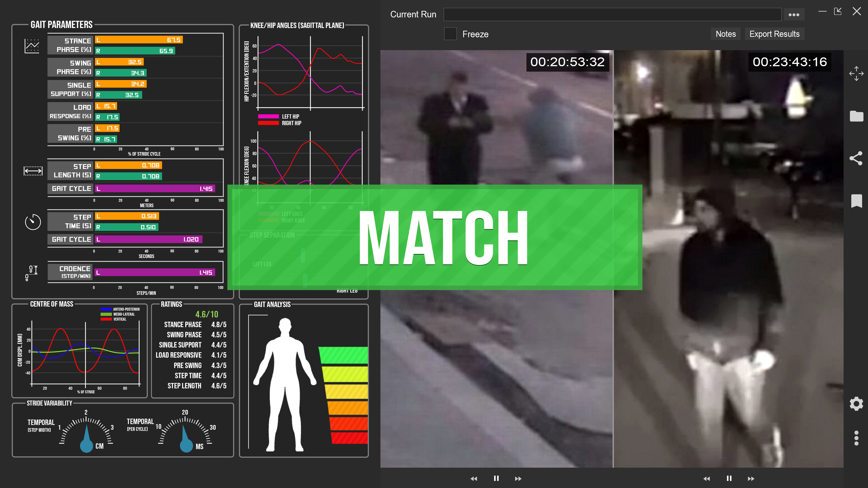
Task: Click the overall rating 4.6/10
Action: click(x=207, y=314)
